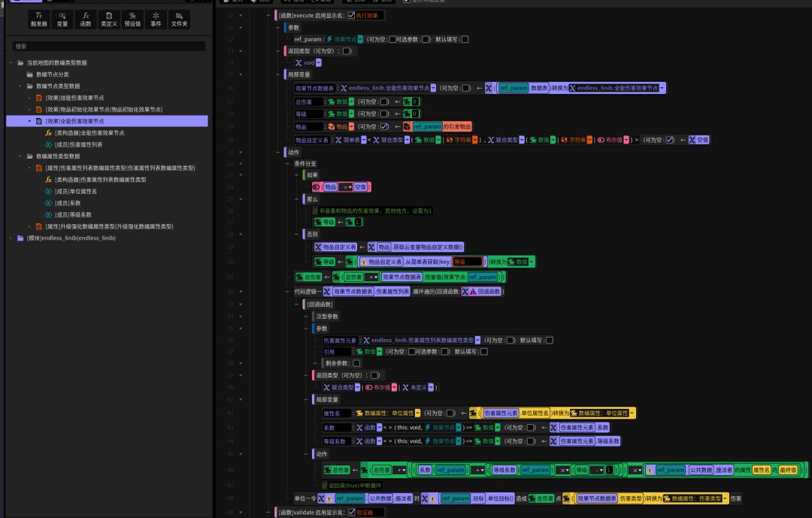Click the 触发器 (trigger) toolbar icon
Viewport: 812px width, 518px height.
pos(39,19)
